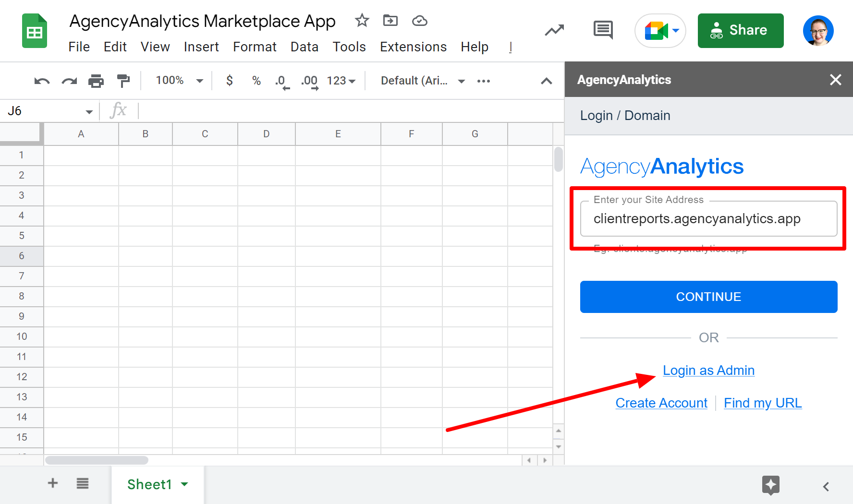The height and width of the screenshot is (504, 853).
Task: Open the zoom 100% dropdown
Action: pyautogui.click(x=180, y=81)
